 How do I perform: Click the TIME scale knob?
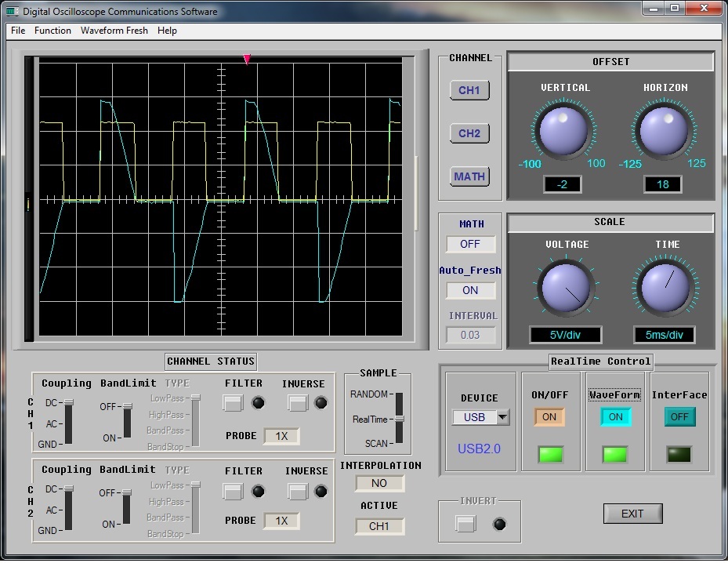665,288
